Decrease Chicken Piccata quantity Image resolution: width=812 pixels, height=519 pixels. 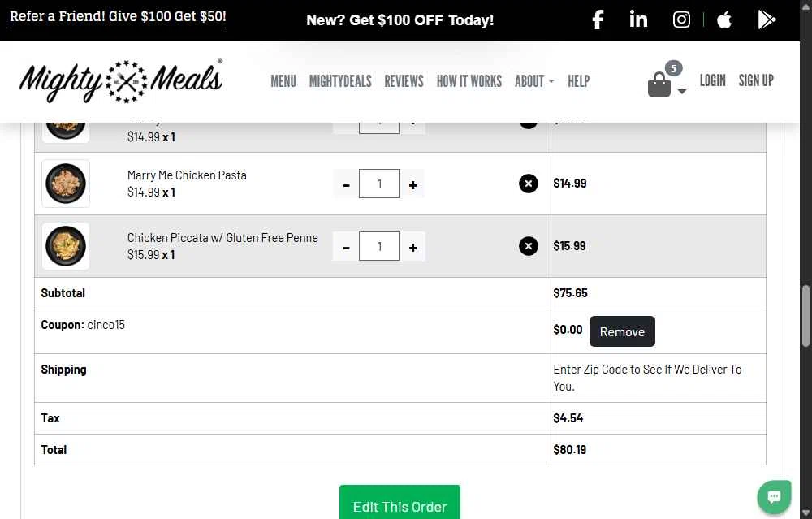coord(346,247)
